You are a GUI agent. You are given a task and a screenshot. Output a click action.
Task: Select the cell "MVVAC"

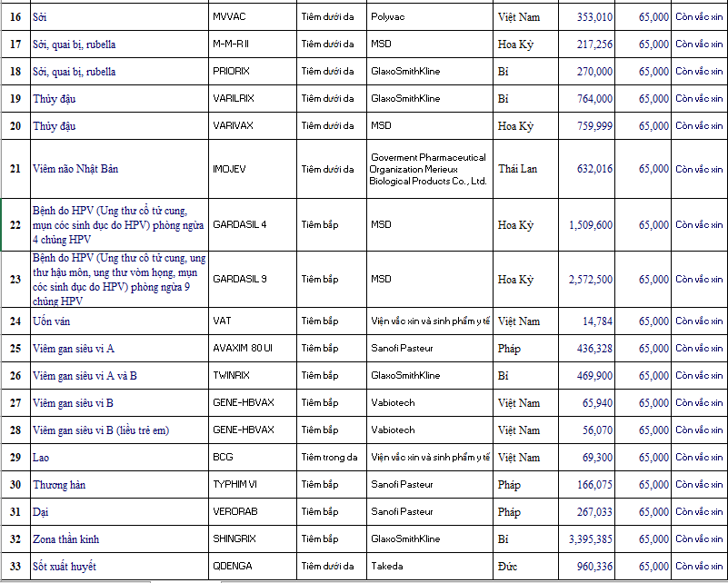tap(253, 17)
